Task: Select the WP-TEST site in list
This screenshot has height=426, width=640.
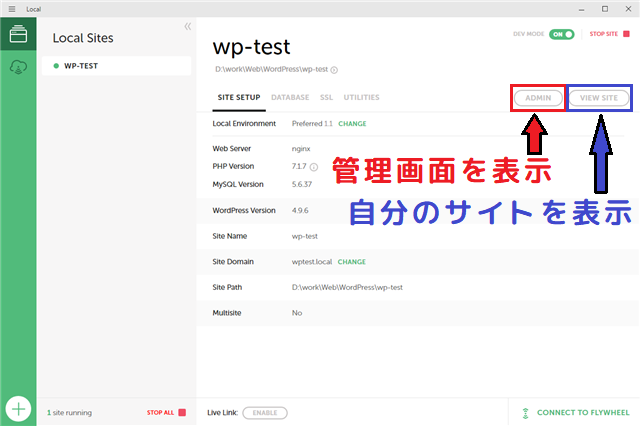Action: [116, 66]
